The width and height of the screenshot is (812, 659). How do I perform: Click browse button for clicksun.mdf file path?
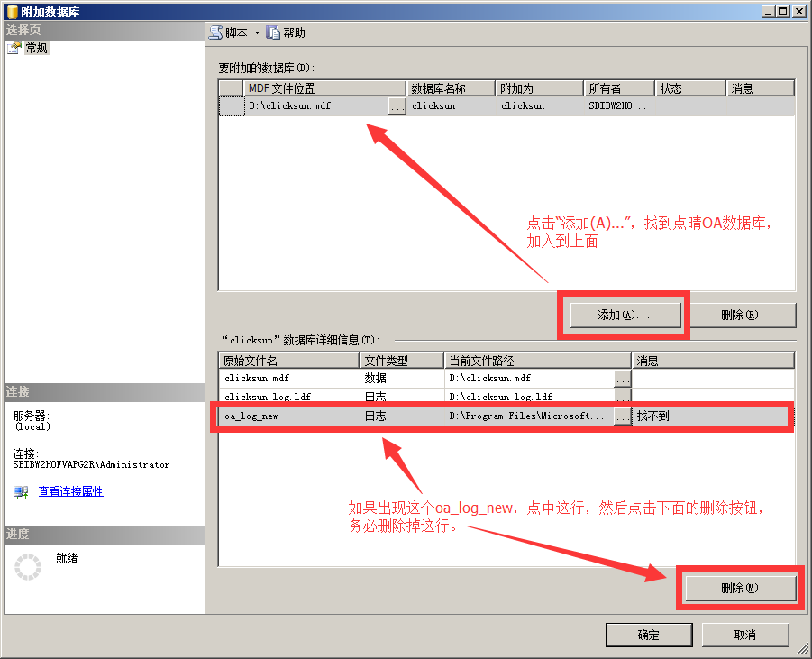(622, 379)
